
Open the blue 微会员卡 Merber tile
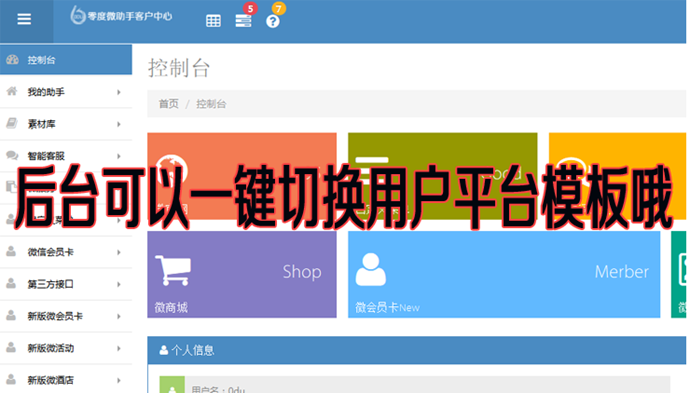(504, 274)
